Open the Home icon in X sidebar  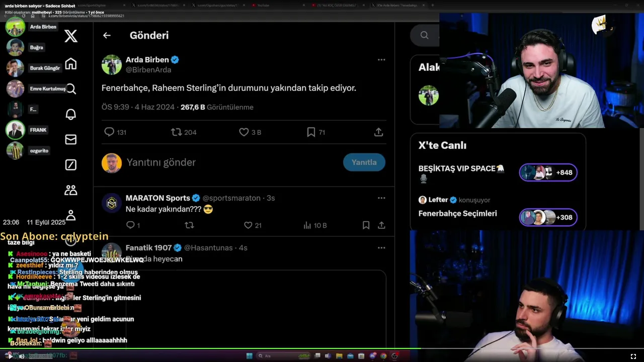pyautogui.click(x=71, y=64)
